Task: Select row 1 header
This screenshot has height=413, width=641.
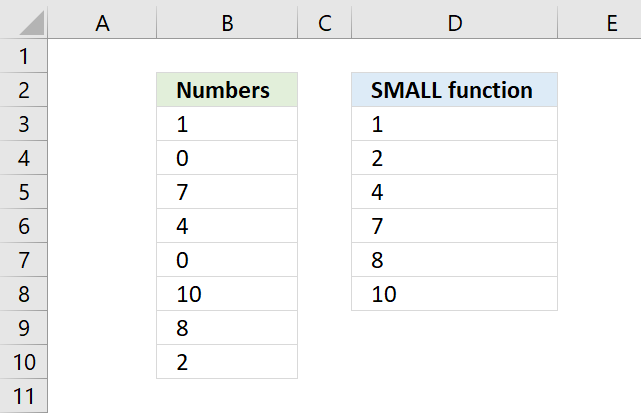Action: tap(24, 56)
